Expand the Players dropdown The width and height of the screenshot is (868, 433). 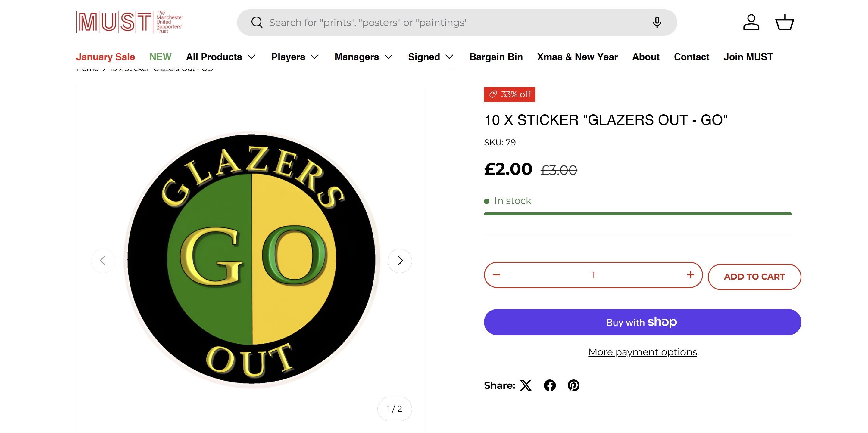(295, 57)
